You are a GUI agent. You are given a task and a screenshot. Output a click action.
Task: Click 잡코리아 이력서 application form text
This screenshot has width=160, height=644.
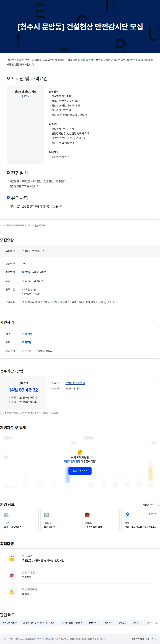74,389
